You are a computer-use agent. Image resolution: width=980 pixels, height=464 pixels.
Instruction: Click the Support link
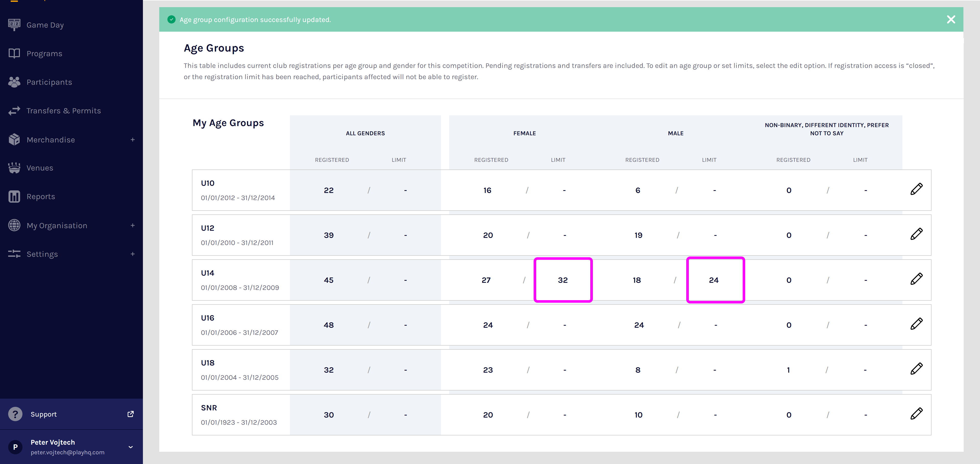(x=43, y=414)
